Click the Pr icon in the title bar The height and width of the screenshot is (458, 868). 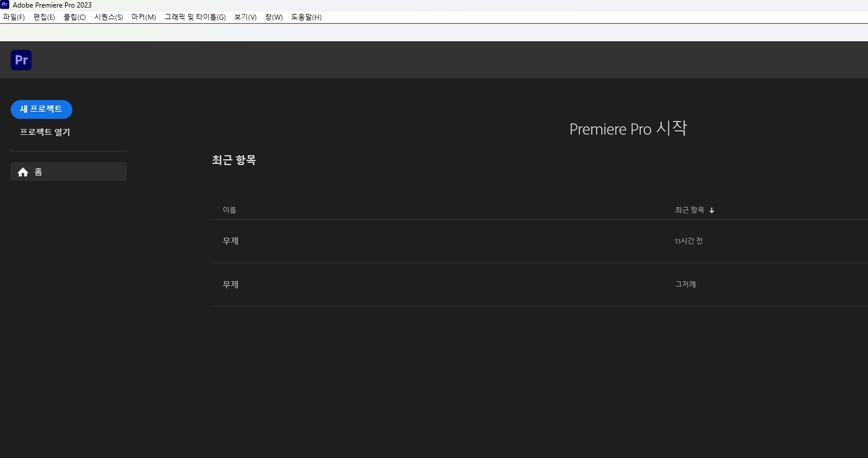click(5, 5)
